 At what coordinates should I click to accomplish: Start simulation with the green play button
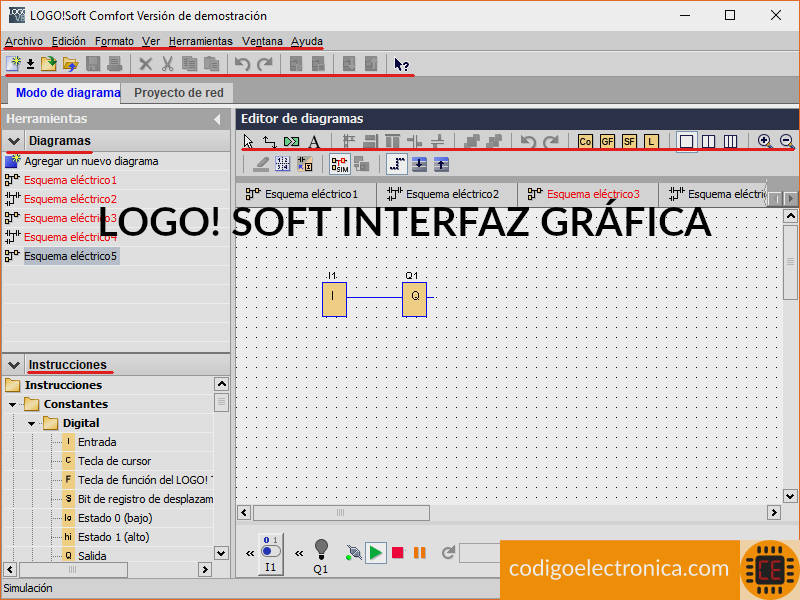(x=376, y=552)
